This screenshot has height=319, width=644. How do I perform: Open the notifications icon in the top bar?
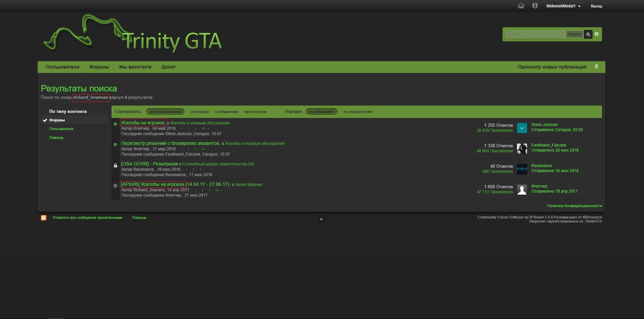pyautogui.click(x=535, y=6)
